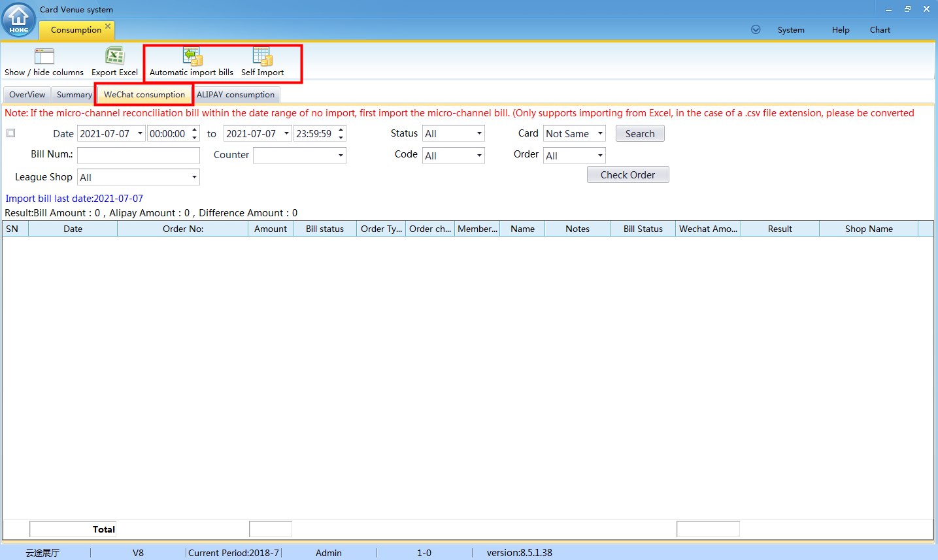The image size is (938, 560).
Task: Click the Bill Status column header after Notes
Action: 643,229
